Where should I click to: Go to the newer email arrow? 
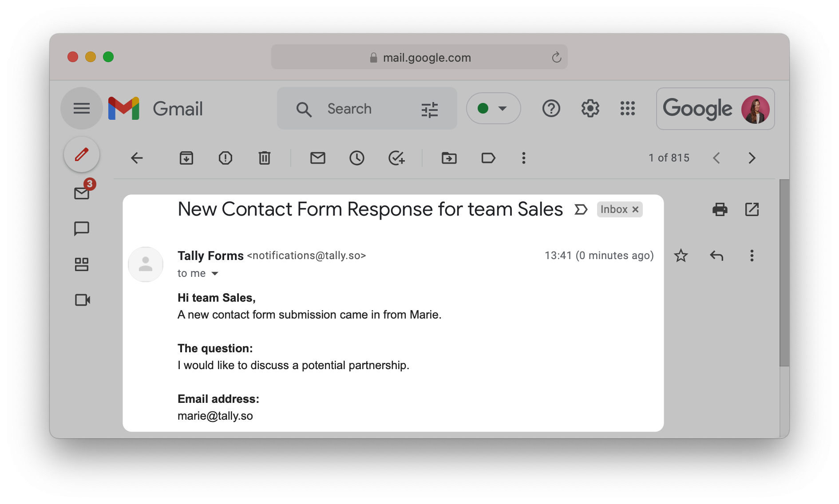[x=716, y=158]
